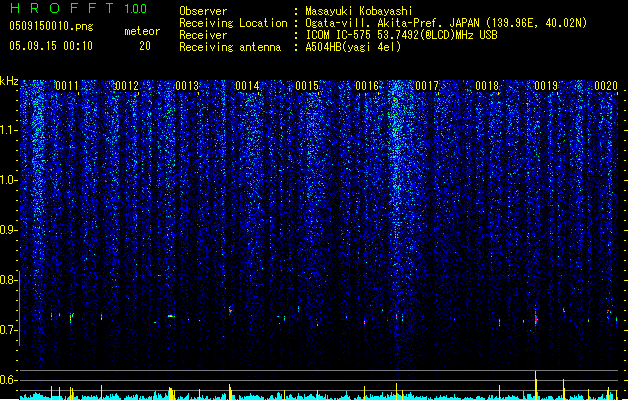Click the 1.0 kHz axis label
The height and width of the screenshot is (400, 629).
[9, 180]
